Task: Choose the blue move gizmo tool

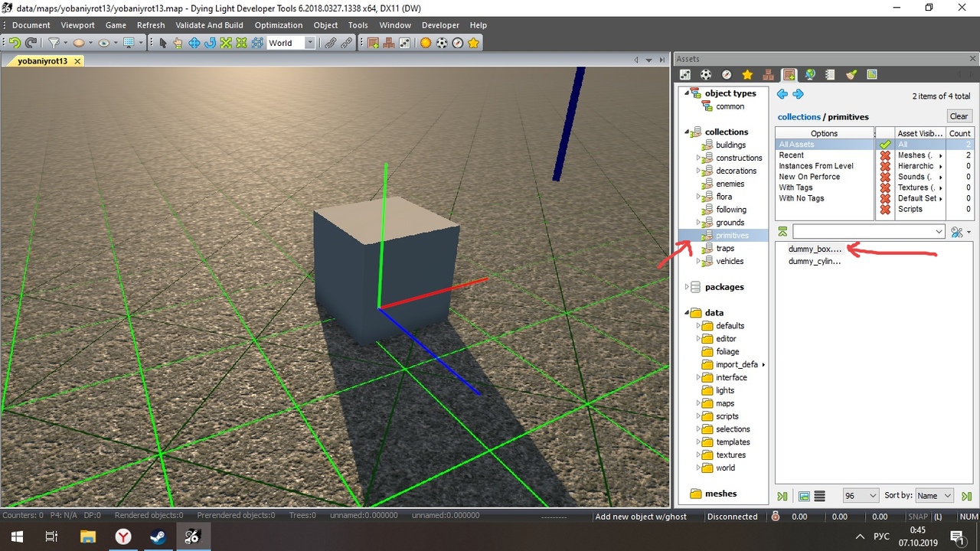Action: [194, 43]
